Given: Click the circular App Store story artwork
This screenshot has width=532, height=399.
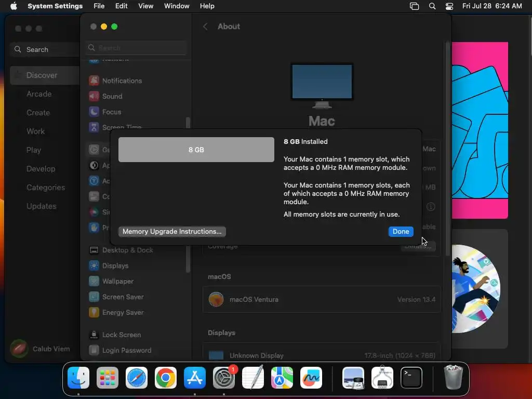Looking at the screenshot, I should tap(476, 289).
